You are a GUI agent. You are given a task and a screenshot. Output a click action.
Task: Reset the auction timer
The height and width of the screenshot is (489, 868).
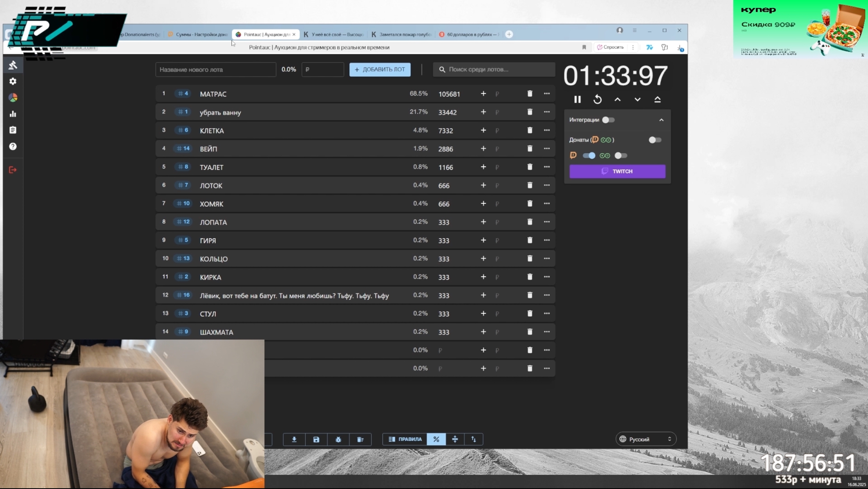click(598, 100)
